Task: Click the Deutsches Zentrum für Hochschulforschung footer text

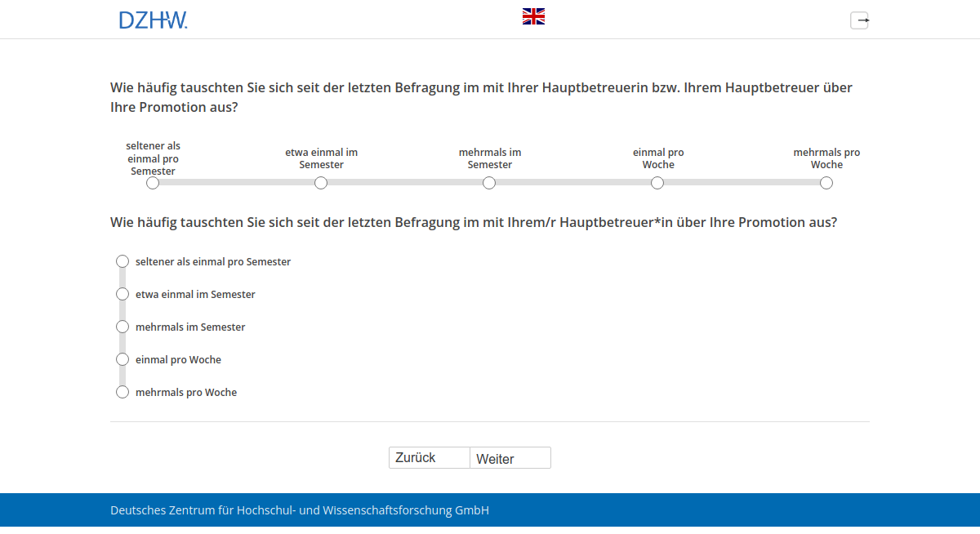Action: pyautogui.click(x=299, y=510)
